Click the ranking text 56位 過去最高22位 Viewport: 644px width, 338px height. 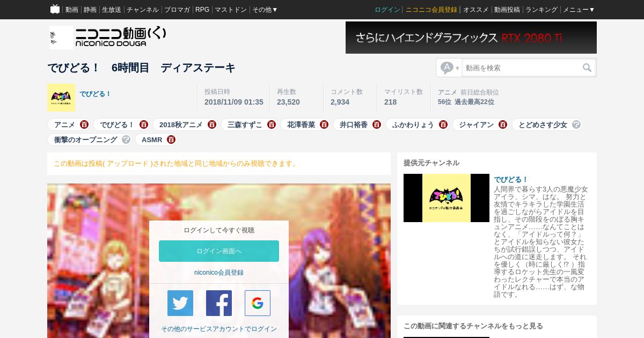[x=466, y=102]
